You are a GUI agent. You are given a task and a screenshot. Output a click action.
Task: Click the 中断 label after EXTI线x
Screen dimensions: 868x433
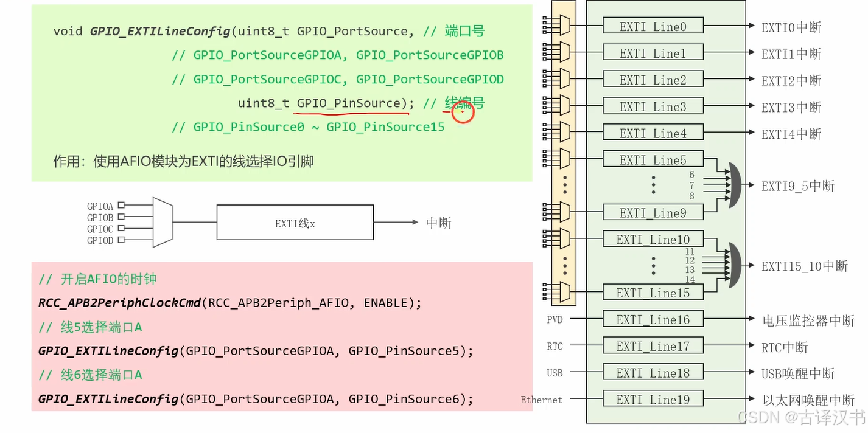[439, 223]
